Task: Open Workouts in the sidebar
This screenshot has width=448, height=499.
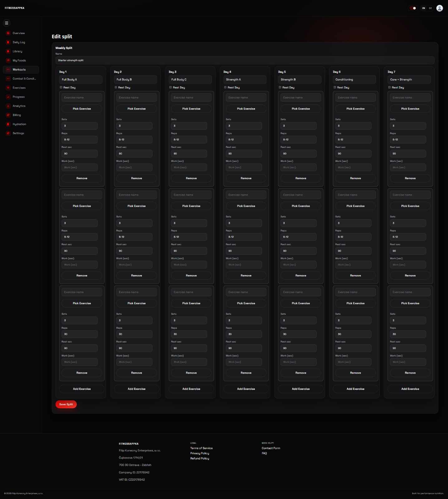Action: [21, 70]
